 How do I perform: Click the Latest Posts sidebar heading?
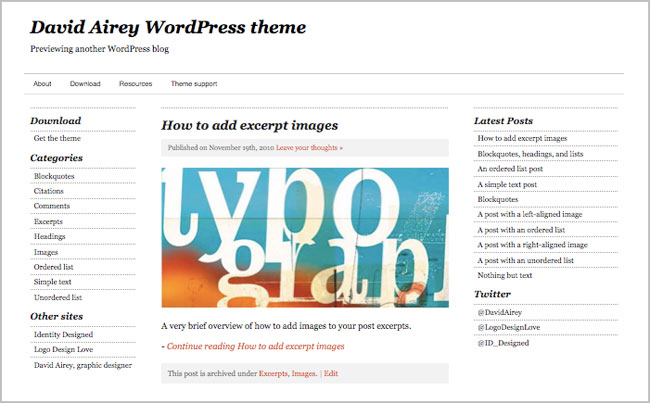click(x=503, y=121)
